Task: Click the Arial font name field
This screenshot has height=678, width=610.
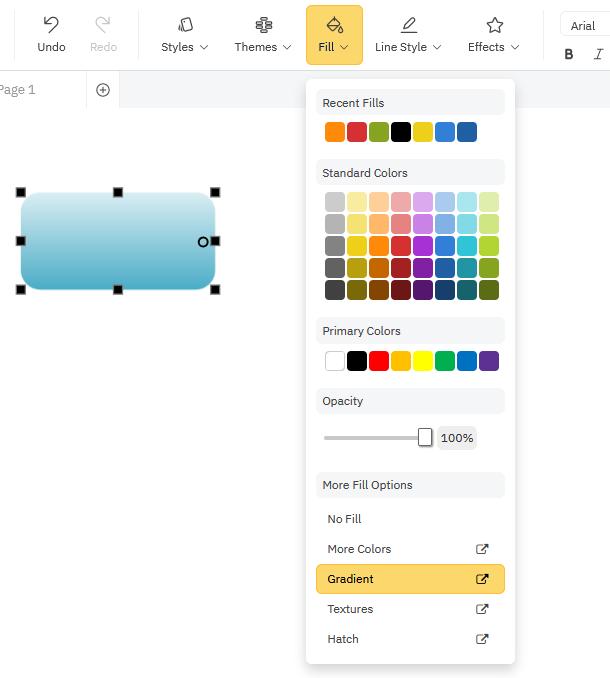Action: tap(586, 26)
